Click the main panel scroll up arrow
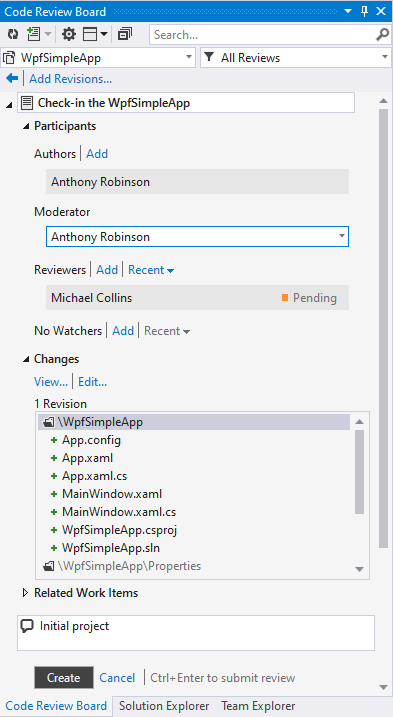This screenshot has width=393, height=717. 384,101
